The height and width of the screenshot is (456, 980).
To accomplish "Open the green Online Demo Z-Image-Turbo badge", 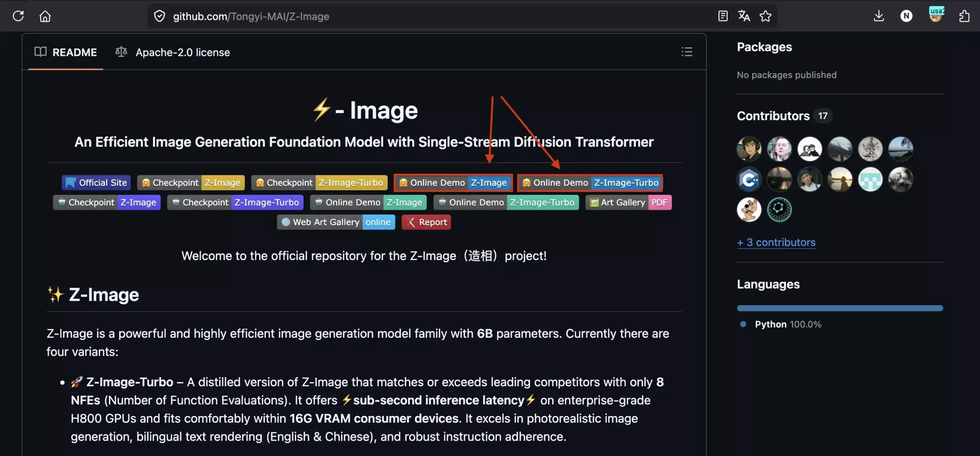I will (506, 202).
